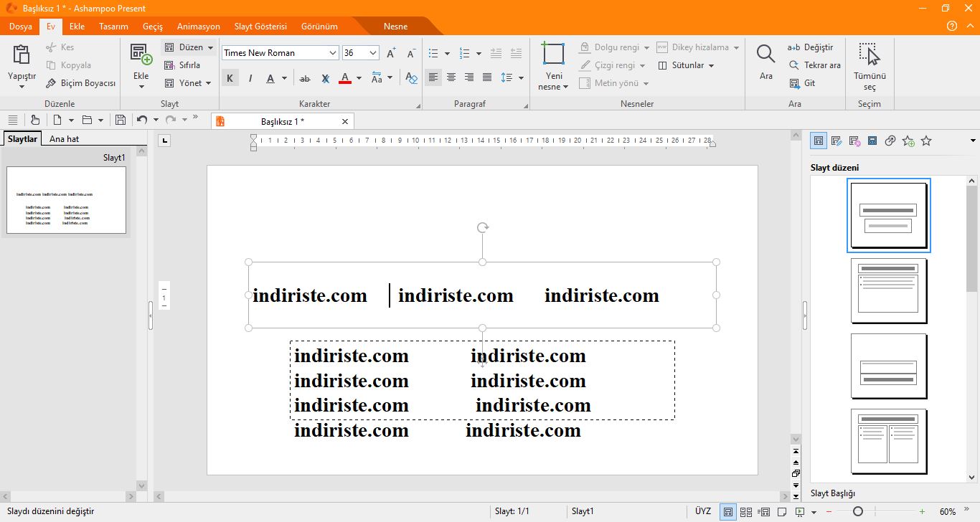Click the 60% zoom level text

pyautogui.click(x=948, y=512)
